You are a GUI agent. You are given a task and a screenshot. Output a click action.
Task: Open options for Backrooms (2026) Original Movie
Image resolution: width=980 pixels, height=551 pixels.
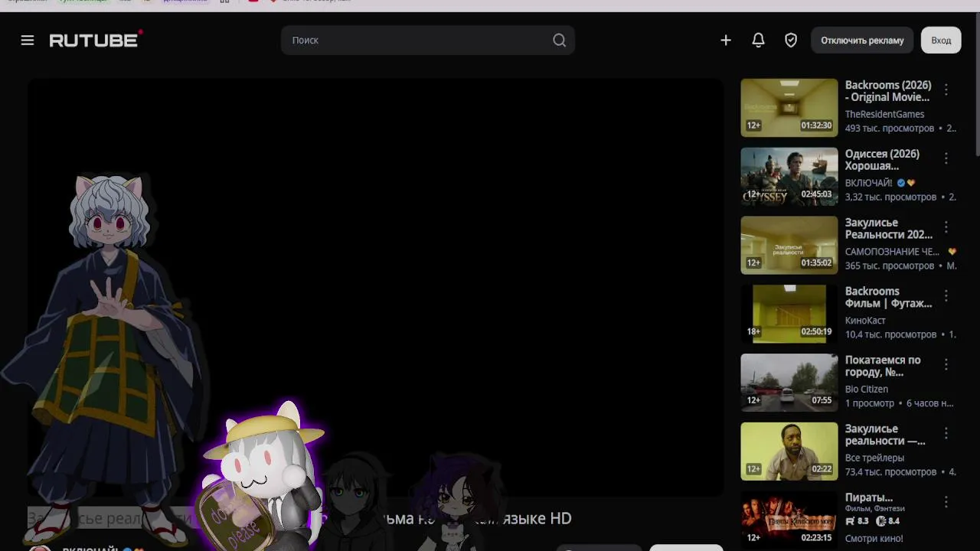946,90
